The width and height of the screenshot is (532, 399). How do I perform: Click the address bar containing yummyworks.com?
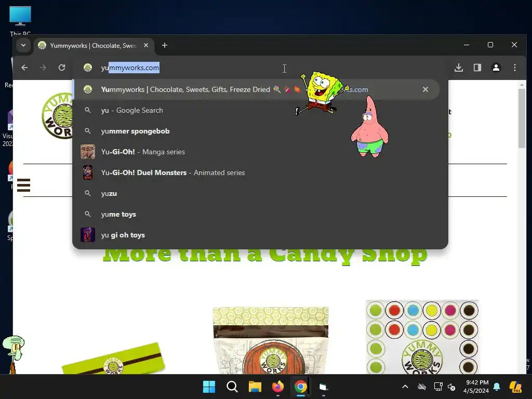click(261, 68)
